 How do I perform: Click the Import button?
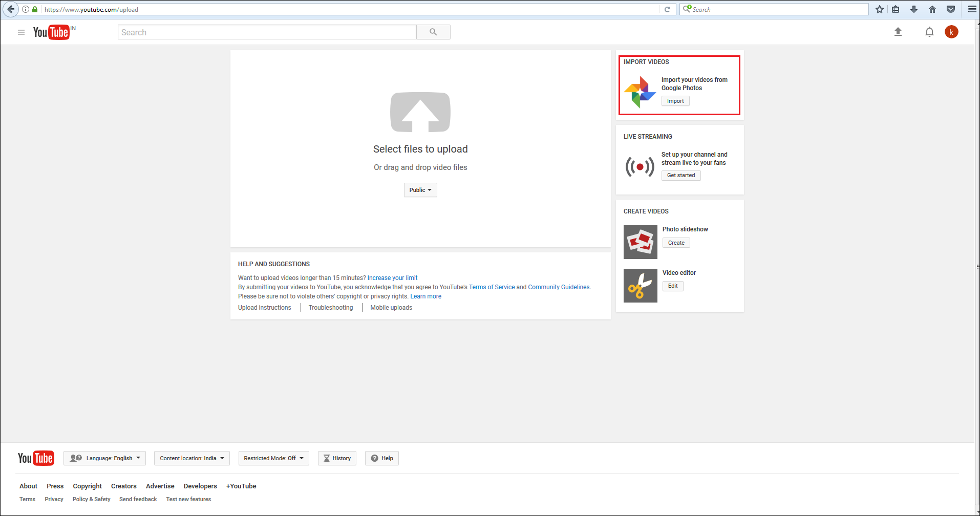pos(675,101)
